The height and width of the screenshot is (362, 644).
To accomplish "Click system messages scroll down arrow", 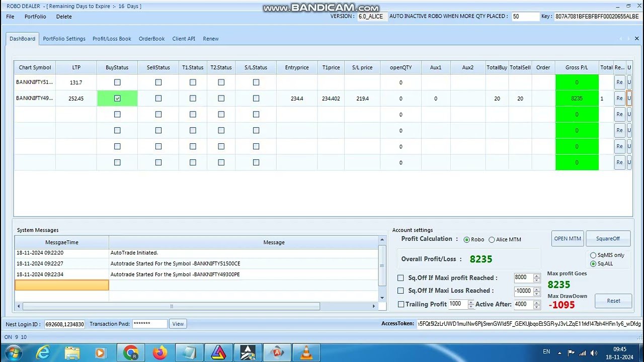I will (382, 298).
